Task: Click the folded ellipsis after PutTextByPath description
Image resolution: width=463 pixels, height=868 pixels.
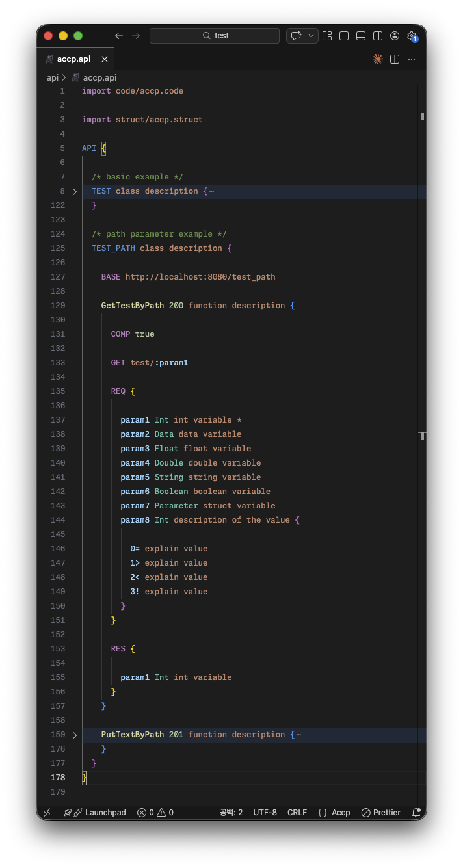Action: 299,735
